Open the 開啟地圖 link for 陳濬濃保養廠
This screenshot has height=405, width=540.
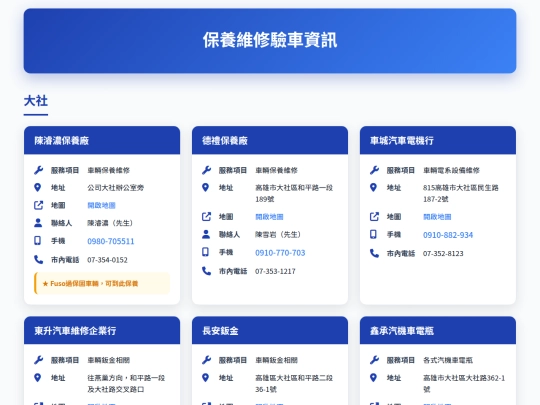101,206
